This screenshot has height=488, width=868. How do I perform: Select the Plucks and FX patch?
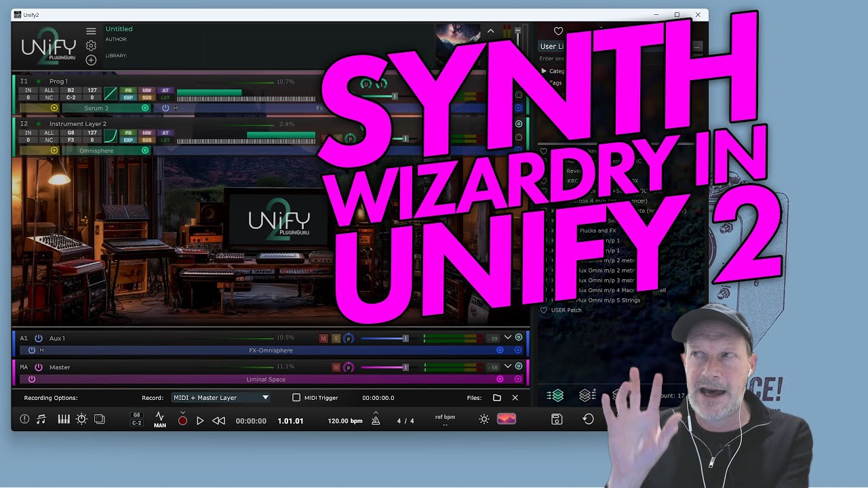click(598, 230)
